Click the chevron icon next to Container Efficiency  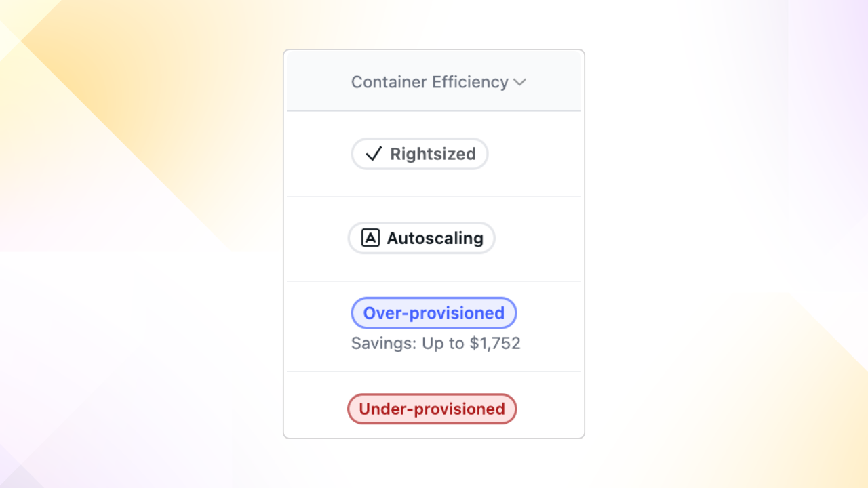coord(520,82)
